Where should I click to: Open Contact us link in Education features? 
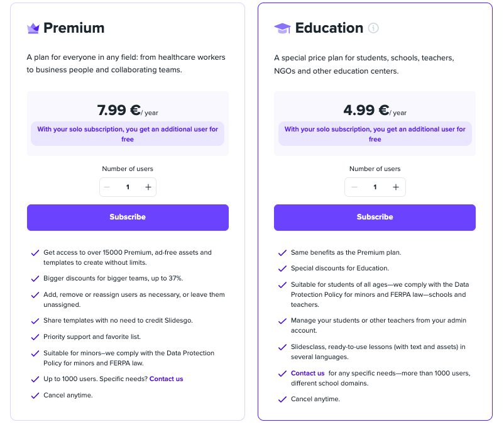coord(307,373)
